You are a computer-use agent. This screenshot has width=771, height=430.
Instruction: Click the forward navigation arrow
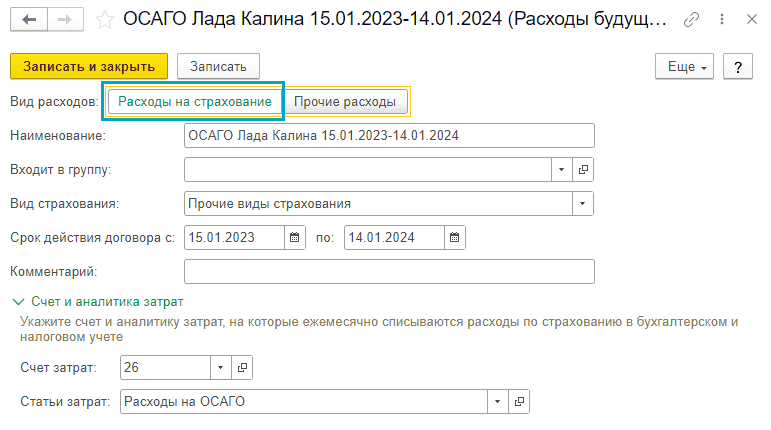[64, 20]
